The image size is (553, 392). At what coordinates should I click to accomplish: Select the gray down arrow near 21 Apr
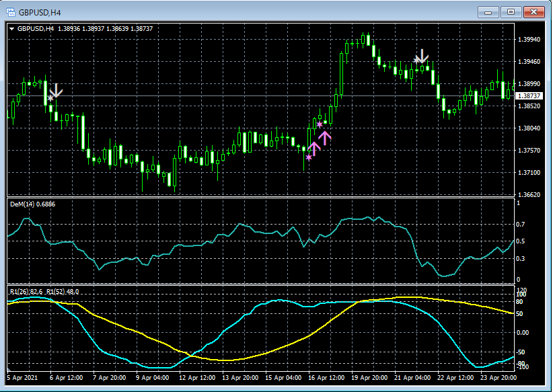click(x=422, y=56)
